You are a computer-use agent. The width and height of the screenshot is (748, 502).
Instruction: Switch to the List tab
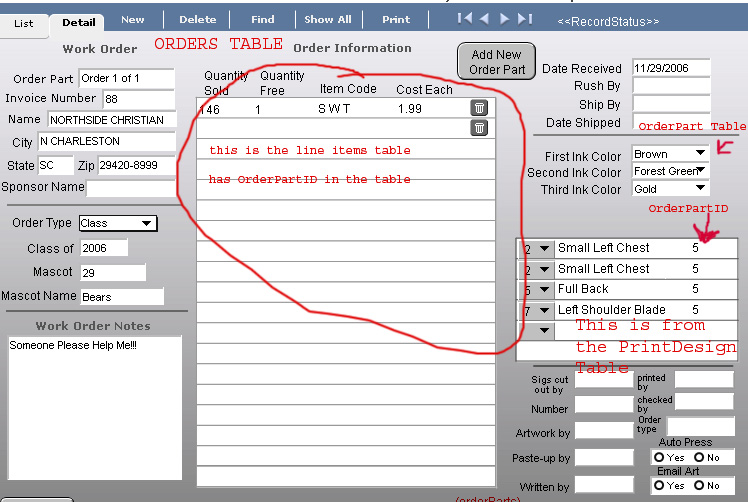(x=23, y=22)
